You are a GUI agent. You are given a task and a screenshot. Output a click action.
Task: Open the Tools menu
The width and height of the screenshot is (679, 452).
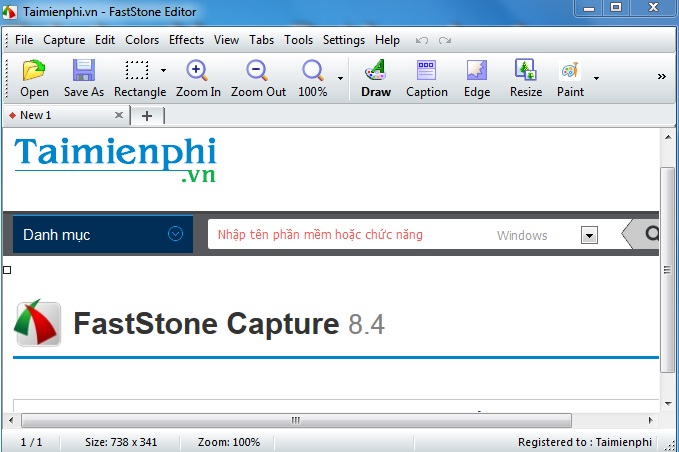tap(298, 40)
